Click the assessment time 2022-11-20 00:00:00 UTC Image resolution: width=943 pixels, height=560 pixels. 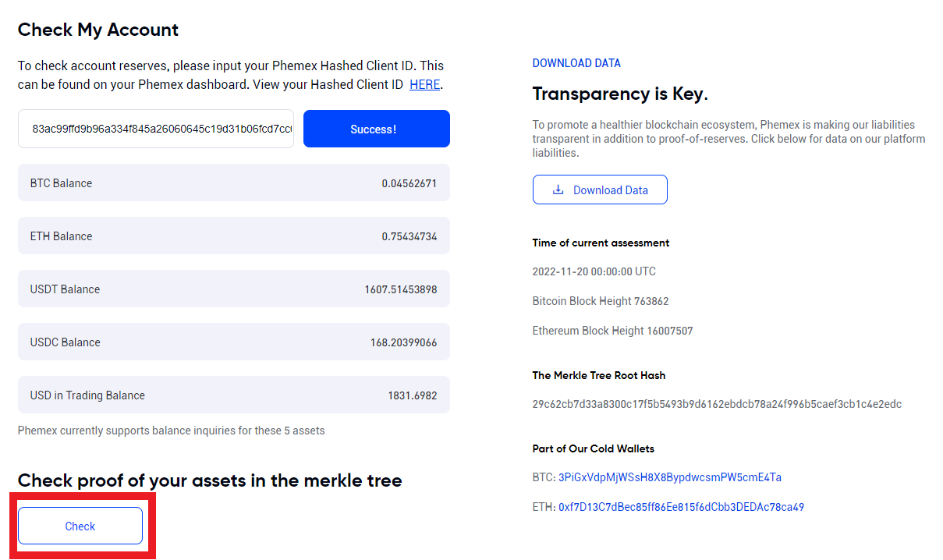click(x=594, y=271)
